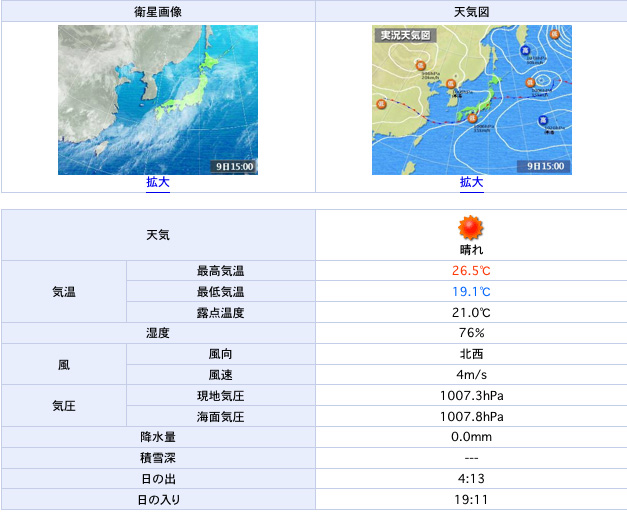
Task: Click the 降水量 row header
Action: point(158,437)
